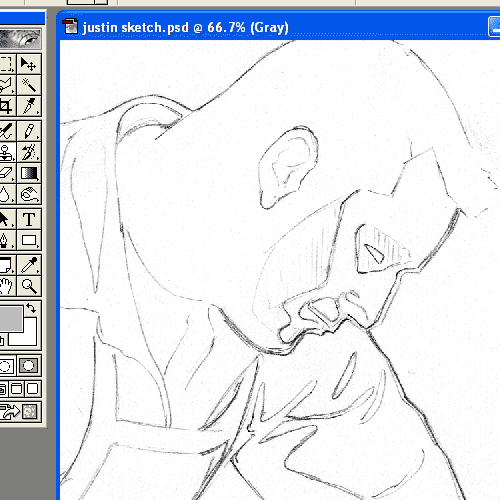Select the Rectangle shape tool
This screenshot has height=500, width=500.
coord(29,240)
